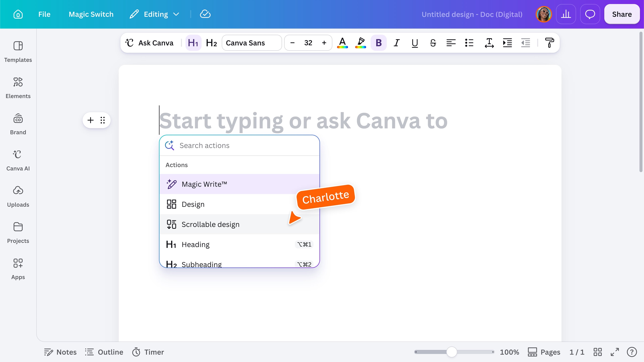
Task: Click the copy style paint roller
Action: click(549, 43)
